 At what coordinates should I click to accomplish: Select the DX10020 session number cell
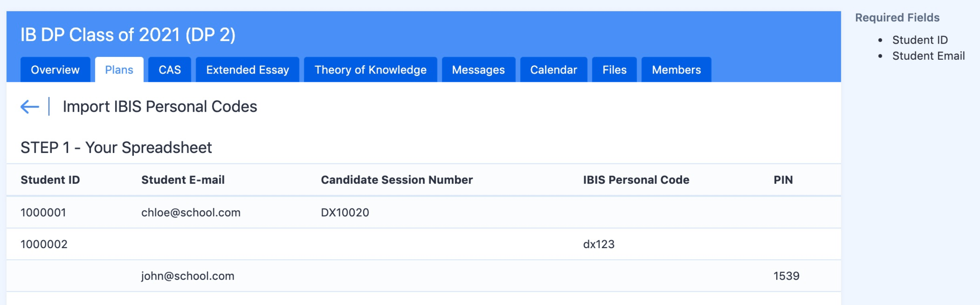(345, 212)
